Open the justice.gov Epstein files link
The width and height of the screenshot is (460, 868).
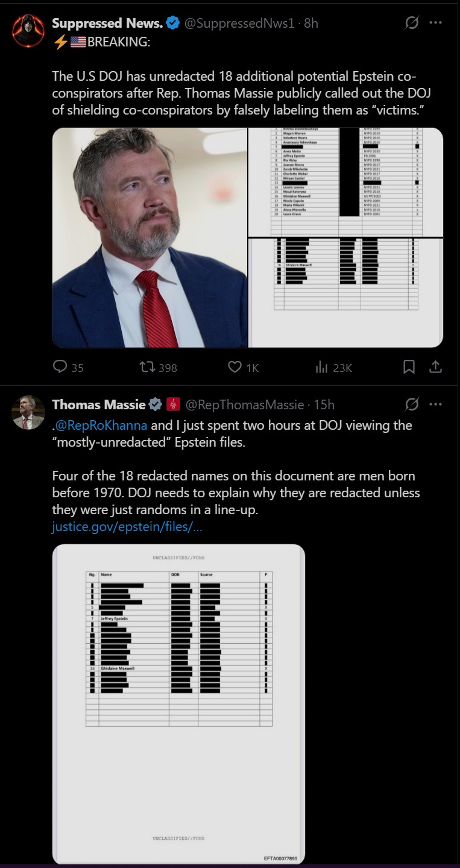[x=127, y=527]
